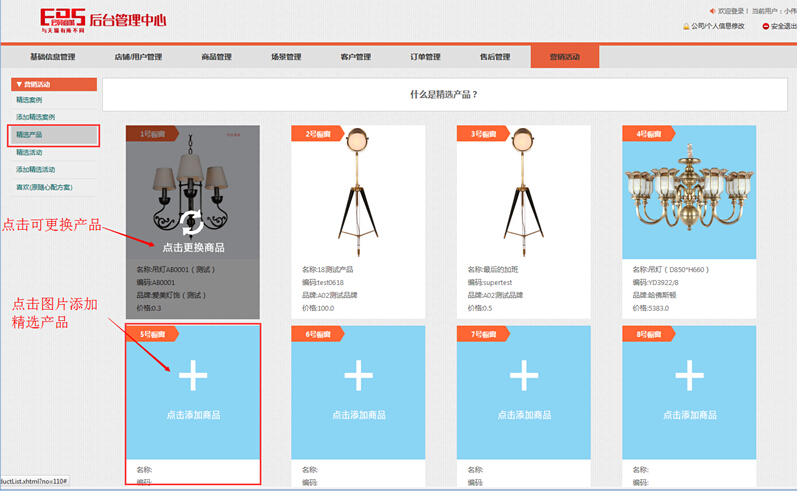The image size is (797, 491).
Task: Click the text 编码:test0618
Action: tap(323, 283)
